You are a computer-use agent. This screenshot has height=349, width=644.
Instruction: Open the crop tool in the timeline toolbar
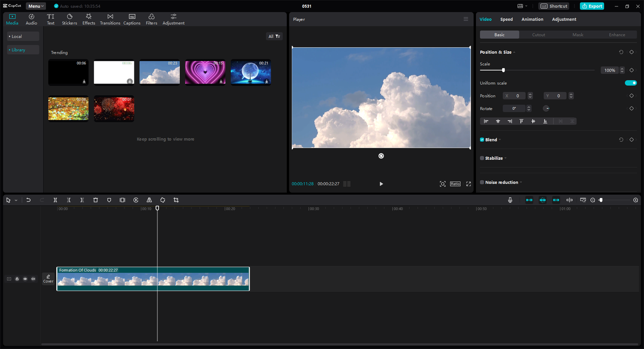(176, 200)
